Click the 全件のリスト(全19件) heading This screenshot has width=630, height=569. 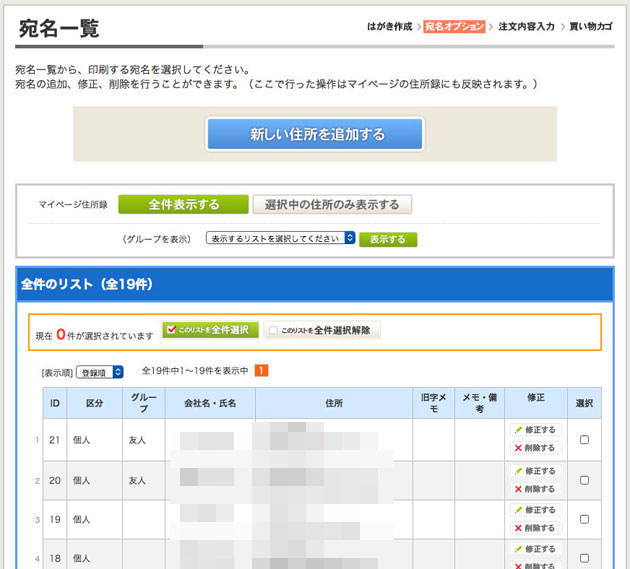(87, 284)
